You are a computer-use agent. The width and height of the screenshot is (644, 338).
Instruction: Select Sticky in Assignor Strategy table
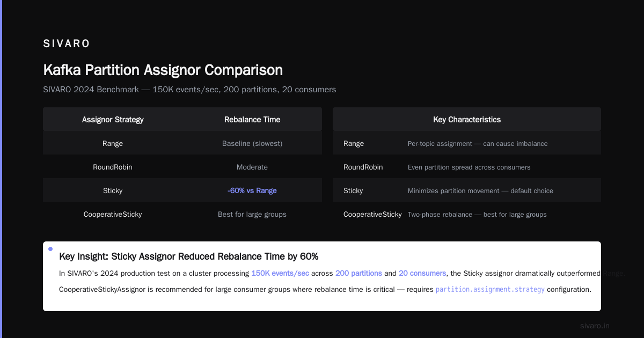point(113,190)
